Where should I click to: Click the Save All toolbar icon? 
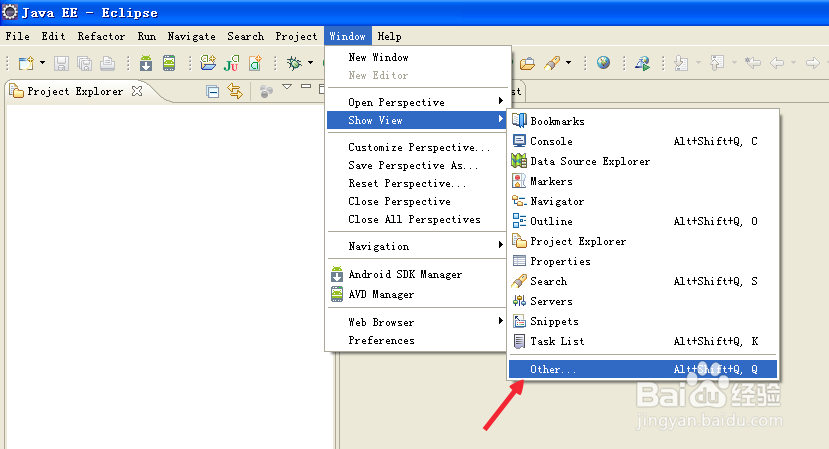click(84, 63)
